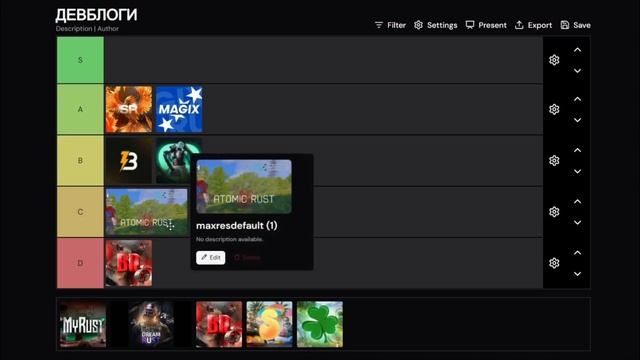Move the A tier row up
640x360 pixels.
(578, 99)
